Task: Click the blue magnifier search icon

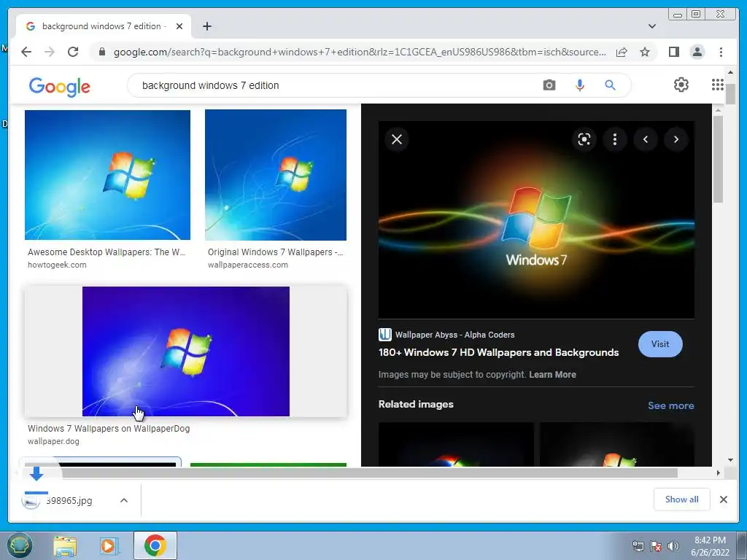Action: [x=611, y=85]
